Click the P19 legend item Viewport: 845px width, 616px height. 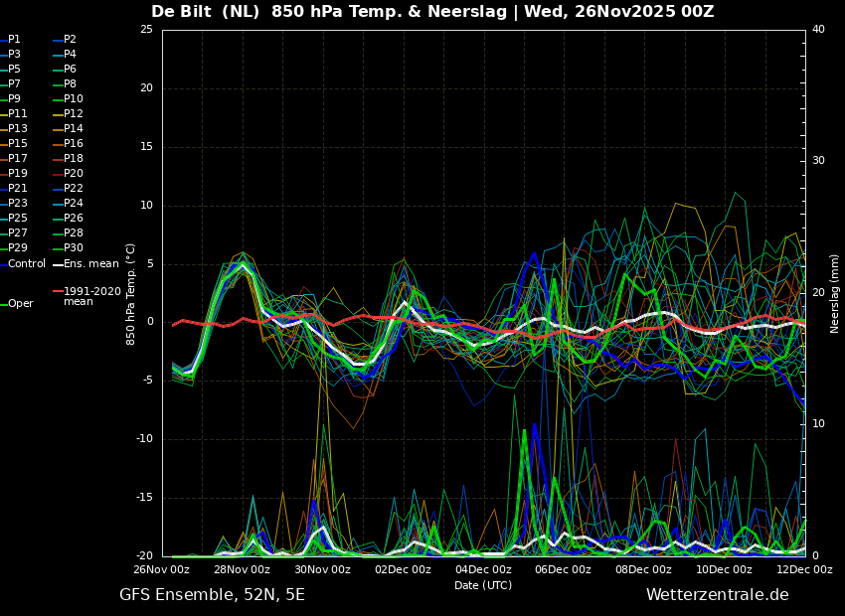point(14,173)
